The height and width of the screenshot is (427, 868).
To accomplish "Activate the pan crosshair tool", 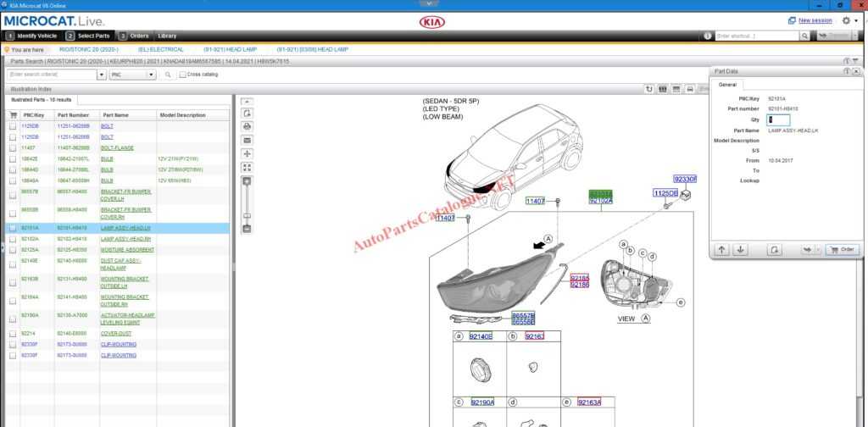I will 247,153.
